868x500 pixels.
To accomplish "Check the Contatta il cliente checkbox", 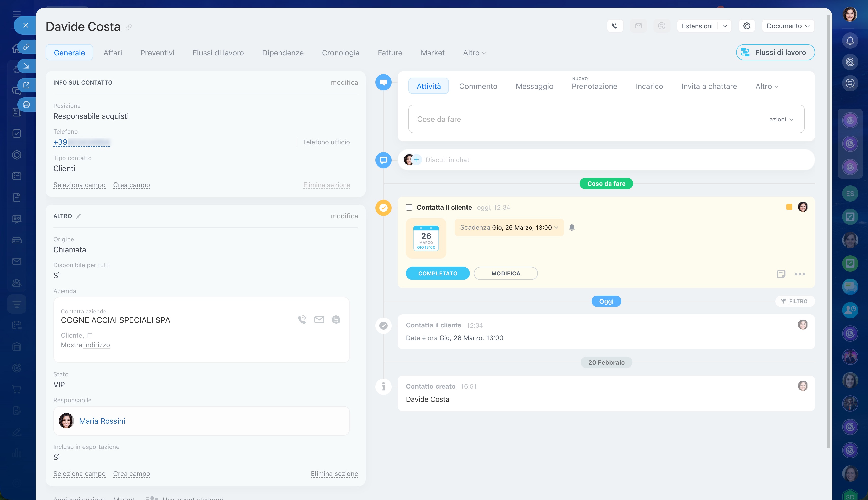I will 409,207.
